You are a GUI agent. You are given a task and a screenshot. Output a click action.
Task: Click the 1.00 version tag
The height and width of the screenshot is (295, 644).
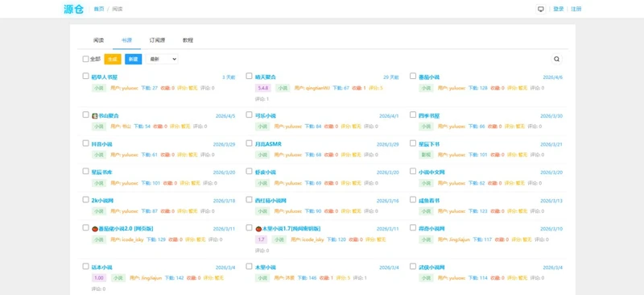click(x=98, y=278)
